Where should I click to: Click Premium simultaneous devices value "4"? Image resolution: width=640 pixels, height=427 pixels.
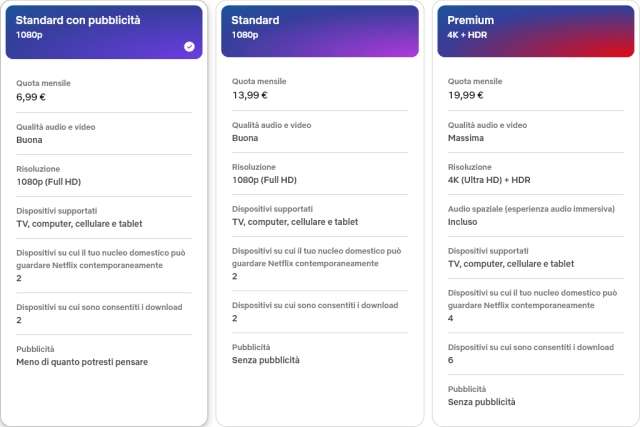[451, 318]
